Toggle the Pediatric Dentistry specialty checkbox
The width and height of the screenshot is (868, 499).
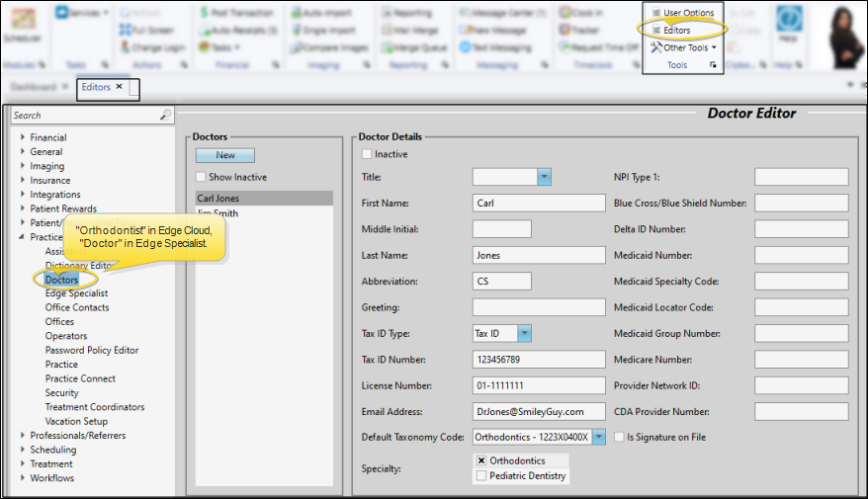point(480,476)
